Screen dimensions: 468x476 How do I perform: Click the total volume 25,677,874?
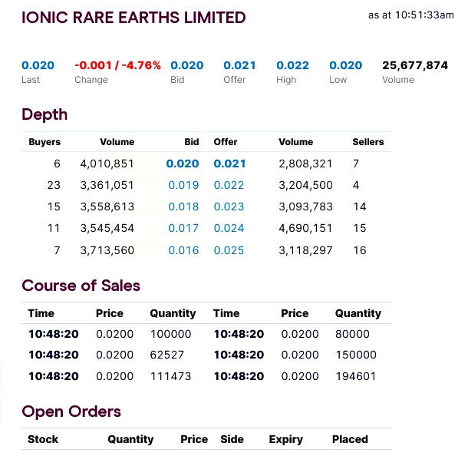[x=415, y=65]
